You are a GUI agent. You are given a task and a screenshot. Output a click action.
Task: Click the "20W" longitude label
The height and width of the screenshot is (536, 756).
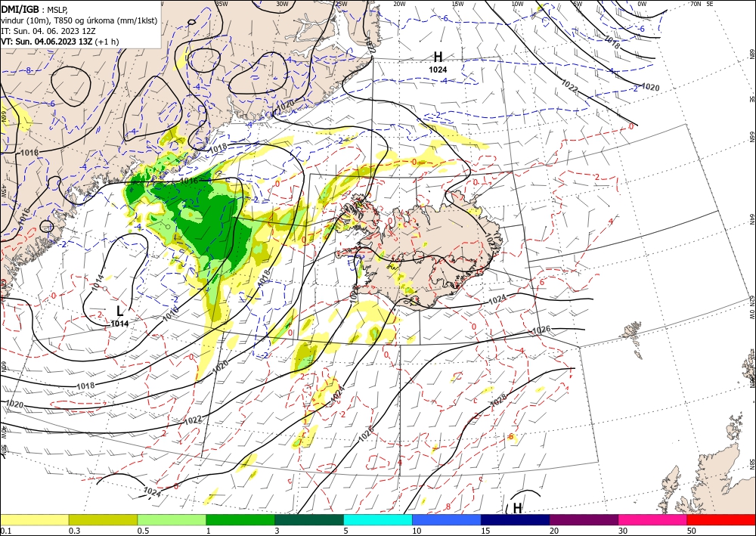tap(399, 4)
